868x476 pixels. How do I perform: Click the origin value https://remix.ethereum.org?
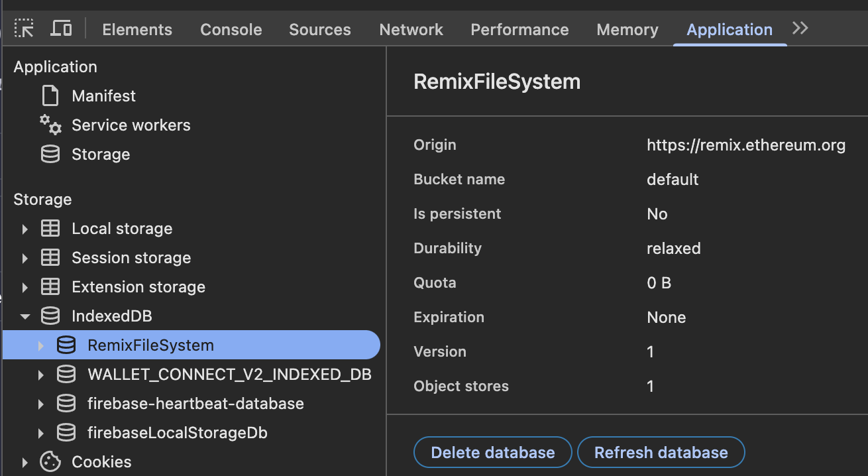click(746, 145)
